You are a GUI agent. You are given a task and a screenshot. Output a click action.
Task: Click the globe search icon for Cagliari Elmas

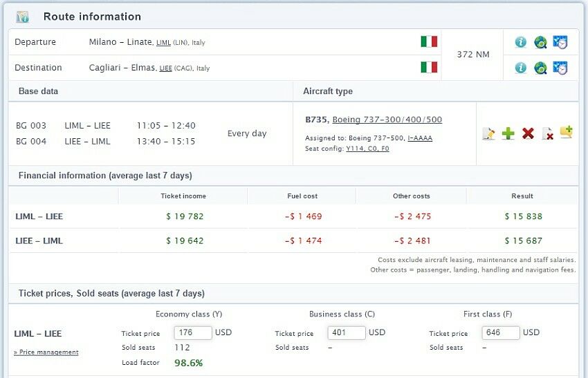pyautogui.click(x=540, y=68)
